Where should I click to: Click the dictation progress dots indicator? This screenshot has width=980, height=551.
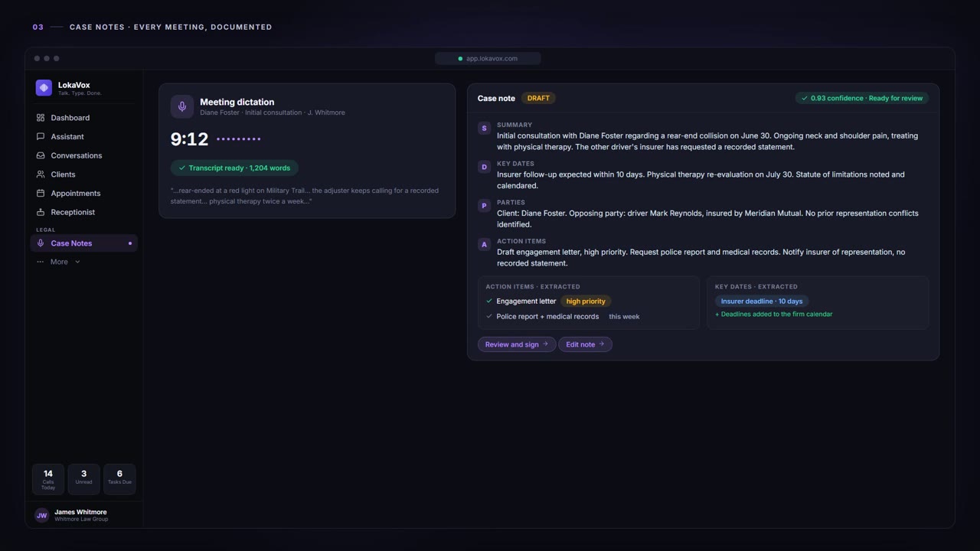pyautogui.click(x=238, y=139)
